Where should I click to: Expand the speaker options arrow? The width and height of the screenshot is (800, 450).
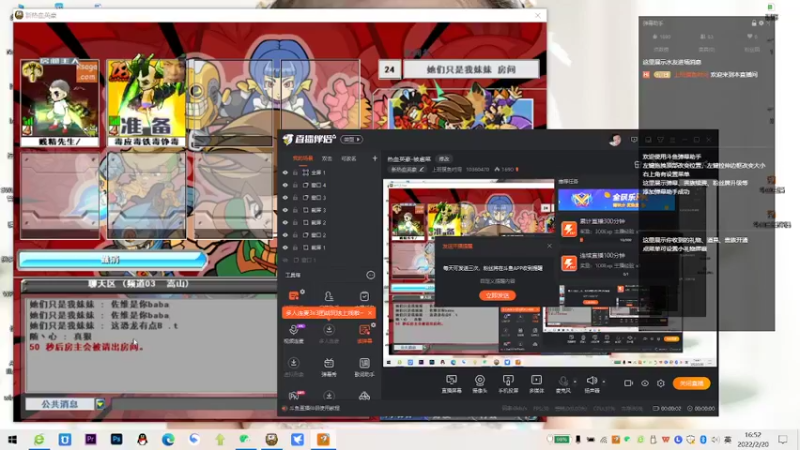point(604,381)
